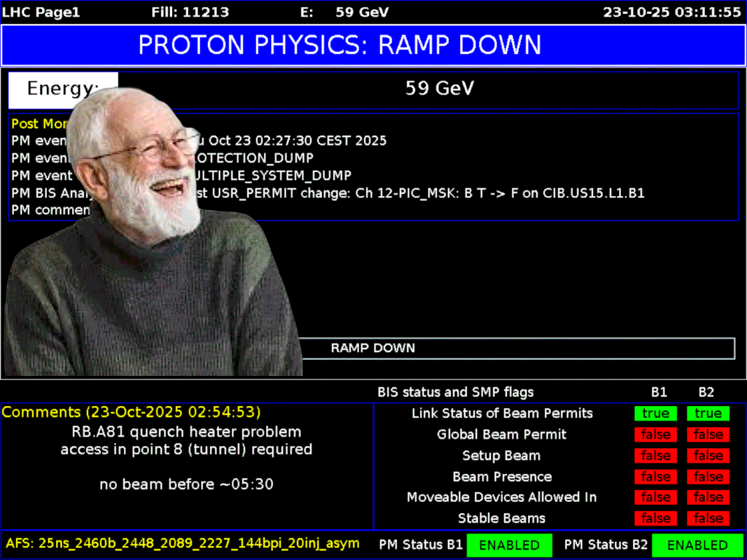Select the 59 GeV energy value field
Screen dimensions: 747x560
point(440,89)
